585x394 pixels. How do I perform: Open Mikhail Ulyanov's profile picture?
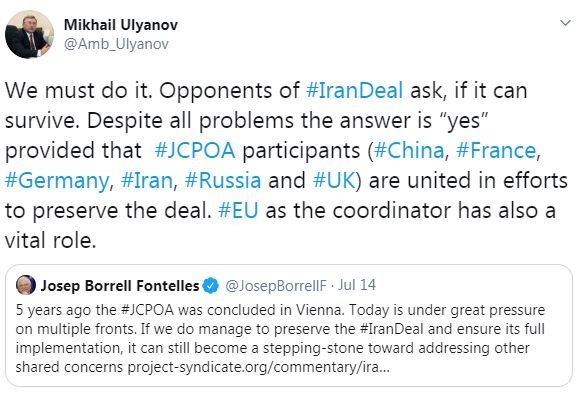click(x=29, y=34)
